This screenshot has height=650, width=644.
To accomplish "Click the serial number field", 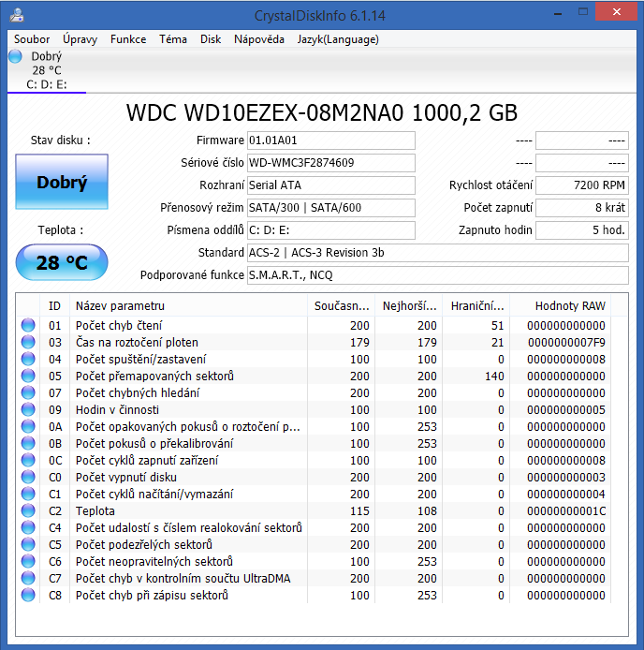I will pos(330,163).
